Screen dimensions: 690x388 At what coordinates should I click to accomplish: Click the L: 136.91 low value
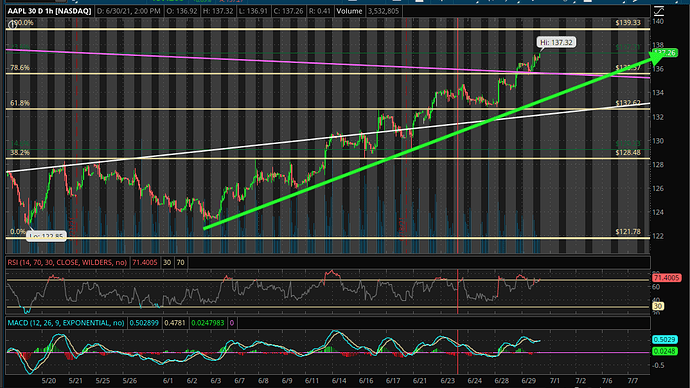253,11
